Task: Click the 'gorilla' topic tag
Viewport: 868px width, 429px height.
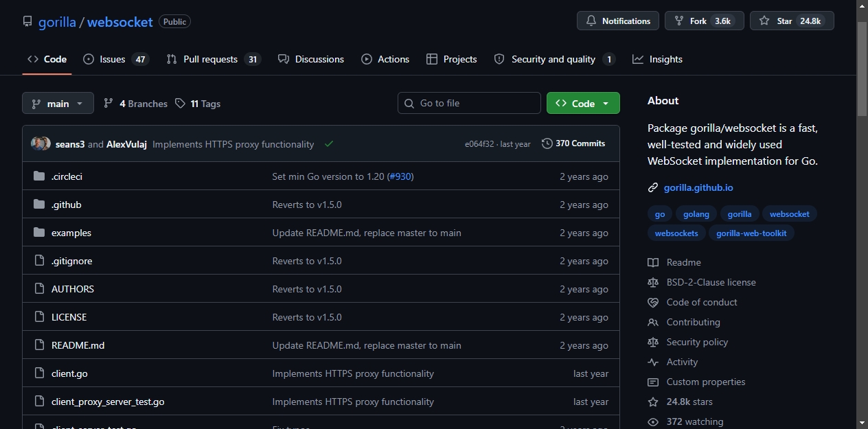Action: [740, 214]
